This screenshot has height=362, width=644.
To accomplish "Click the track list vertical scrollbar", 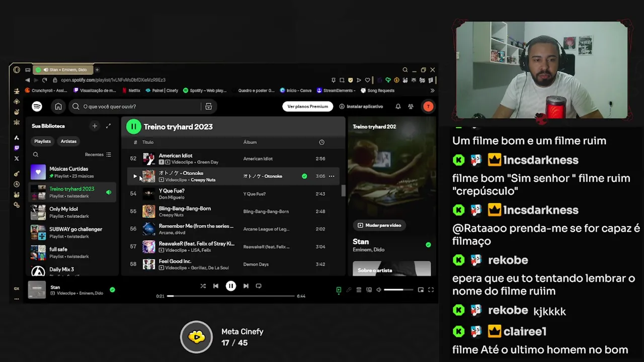I will [344, 191].
